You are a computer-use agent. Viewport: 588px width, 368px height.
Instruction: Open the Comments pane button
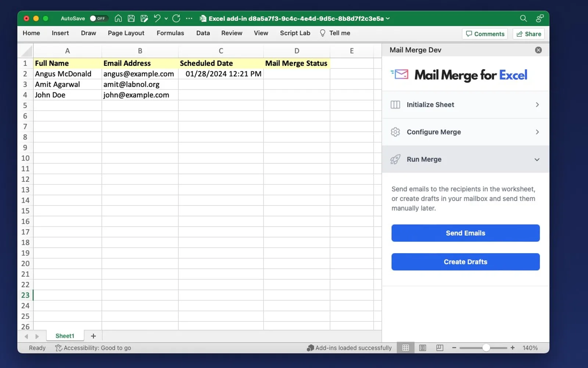tap(485, 34)
